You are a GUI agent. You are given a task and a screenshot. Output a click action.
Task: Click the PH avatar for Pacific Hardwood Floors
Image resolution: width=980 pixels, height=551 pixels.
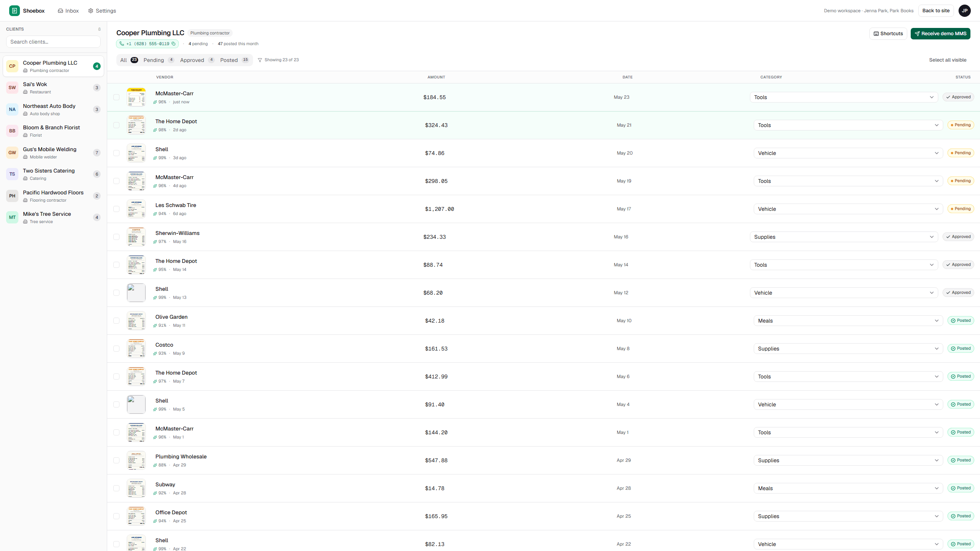pyautogui.click(x=12, y=196)
